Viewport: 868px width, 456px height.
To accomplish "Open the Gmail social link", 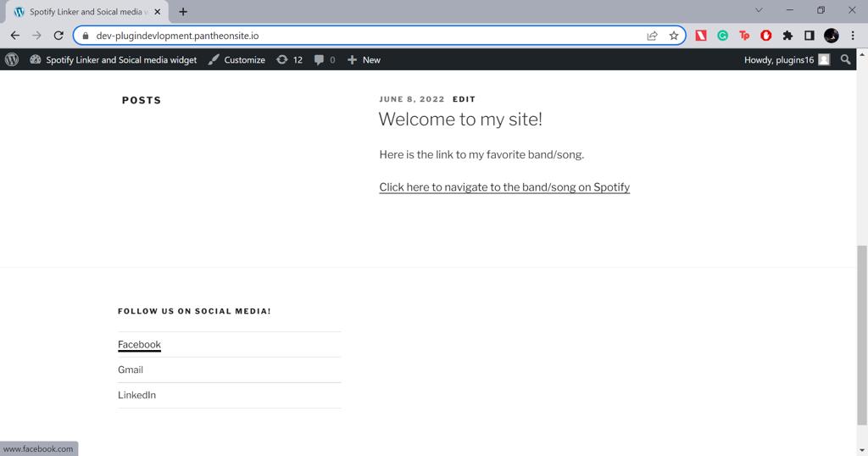I will (131, 370).
